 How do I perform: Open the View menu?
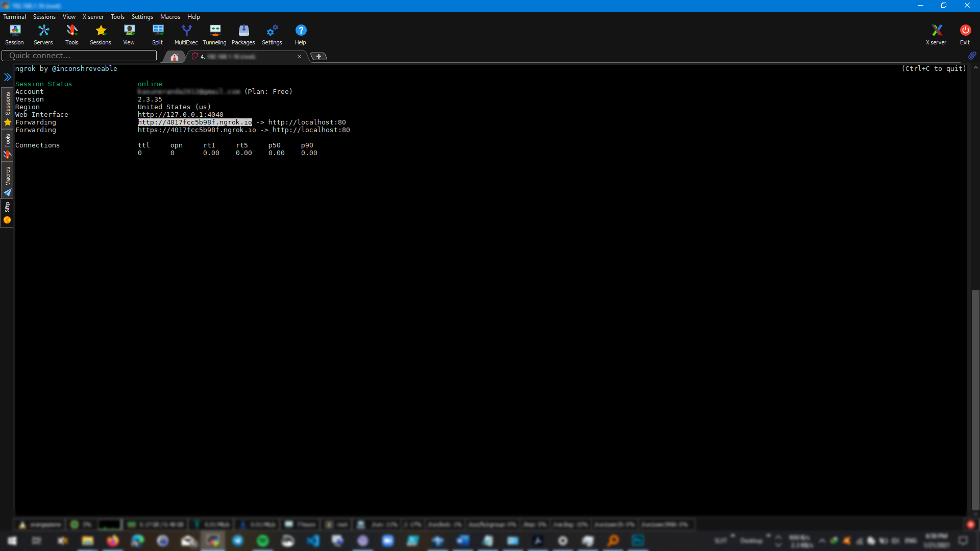pos(69,17)
